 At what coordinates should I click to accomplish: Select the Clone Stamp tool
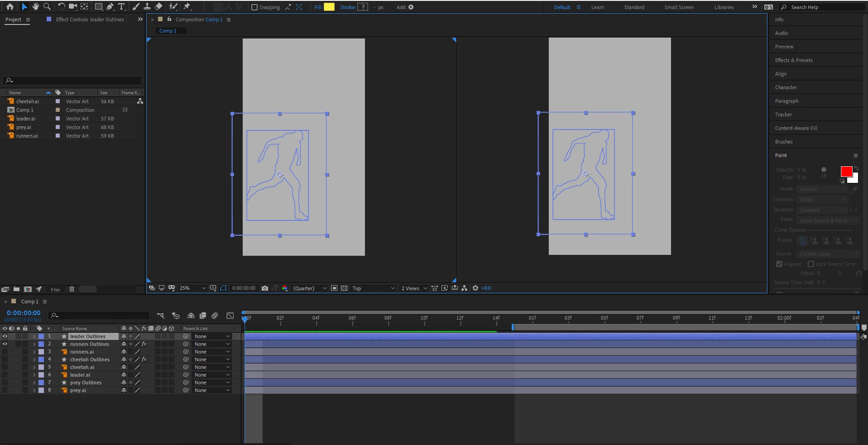[x=147, y=7]
